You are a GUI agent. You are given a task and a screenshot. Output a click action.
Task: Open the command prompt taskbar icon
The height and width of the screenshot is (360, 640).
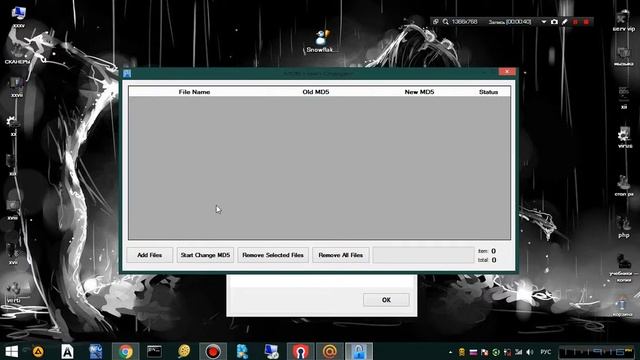[x=155, y=351]
